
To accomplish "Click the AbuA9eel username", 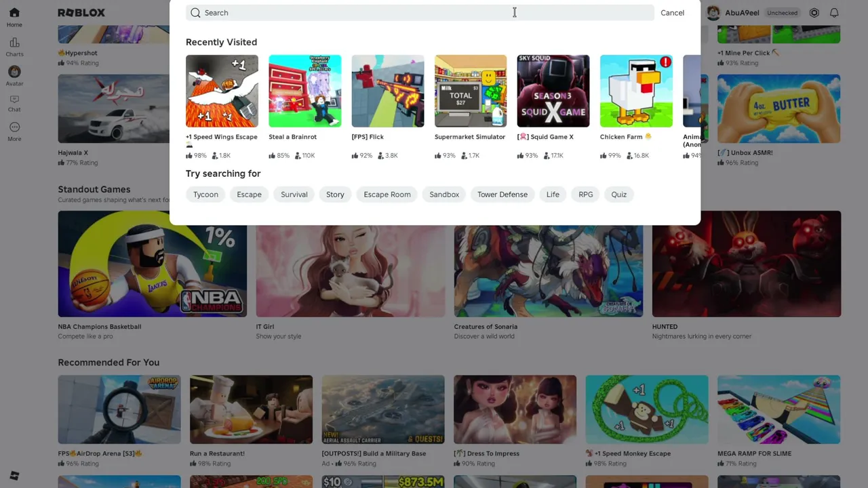I will (x=742, y=13).
